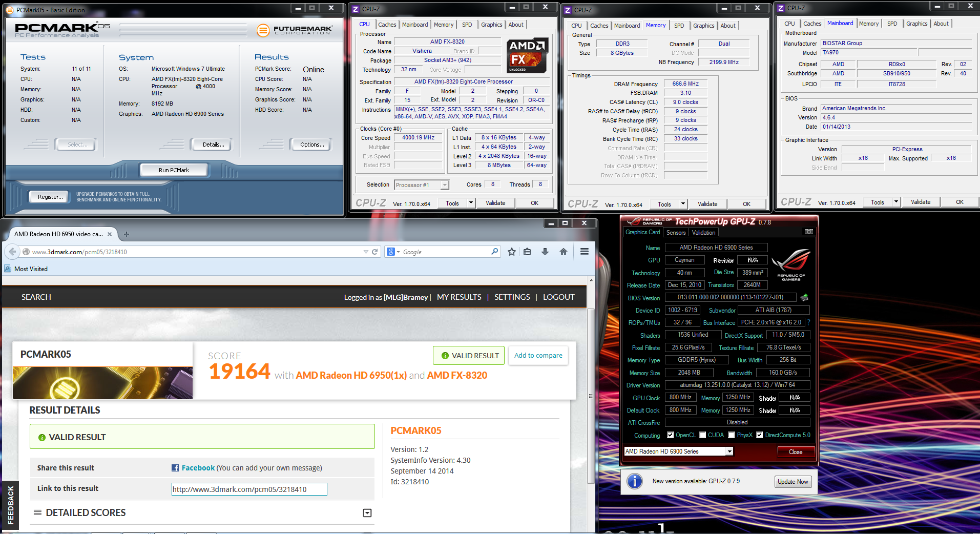
Task: Click Futuremark logo in PCMark05
Action: tap(263, 30)
